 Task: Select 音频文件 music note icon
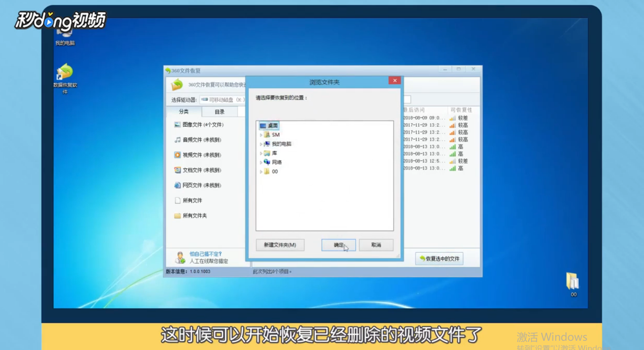point(178,140)
